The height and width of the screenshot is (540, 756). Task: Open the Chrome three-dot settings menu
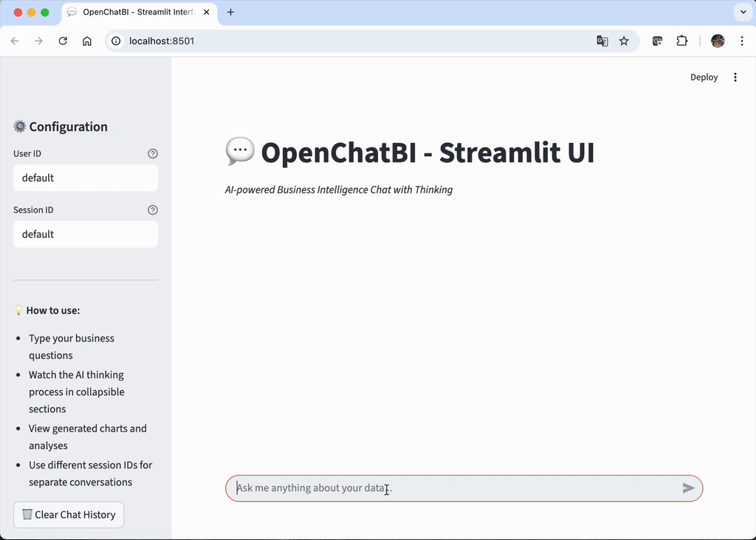pyautogui.click(x=743, y=41)
